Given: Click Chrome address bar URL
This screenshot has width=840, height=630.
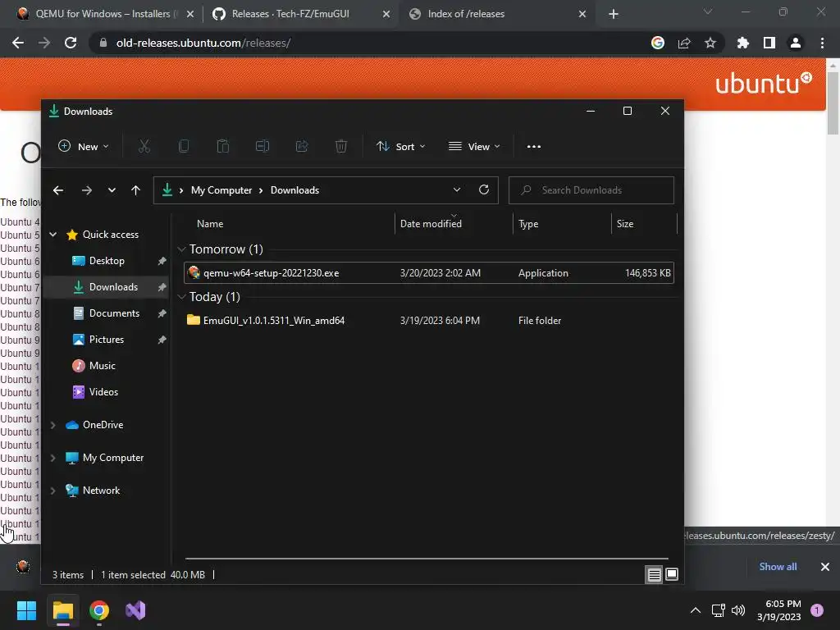Looking at the screenshot, I should pyautogui.click(x=203, y=43).
